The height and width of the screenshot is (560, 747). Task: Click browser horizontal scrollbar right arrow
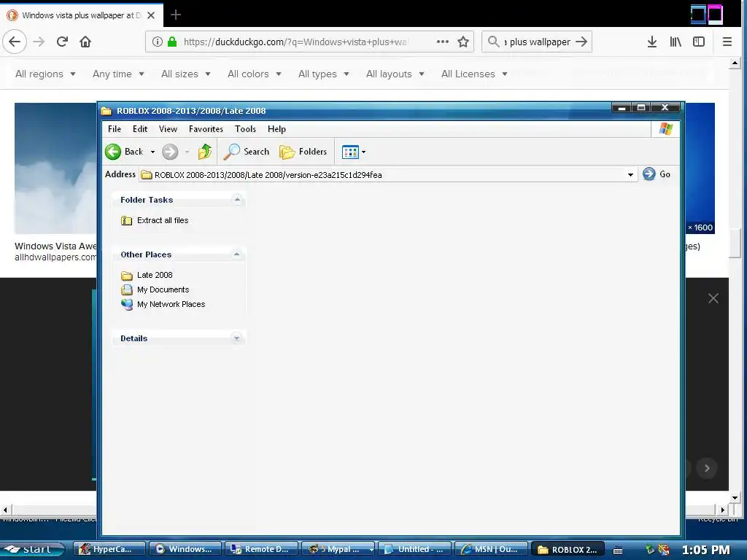click(722, 510)
